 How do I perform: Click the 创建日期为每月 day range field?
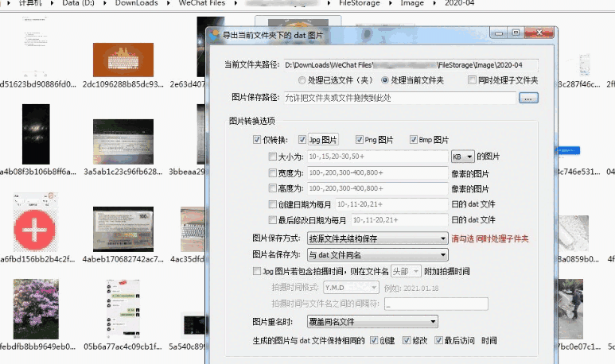pos(391,204)
